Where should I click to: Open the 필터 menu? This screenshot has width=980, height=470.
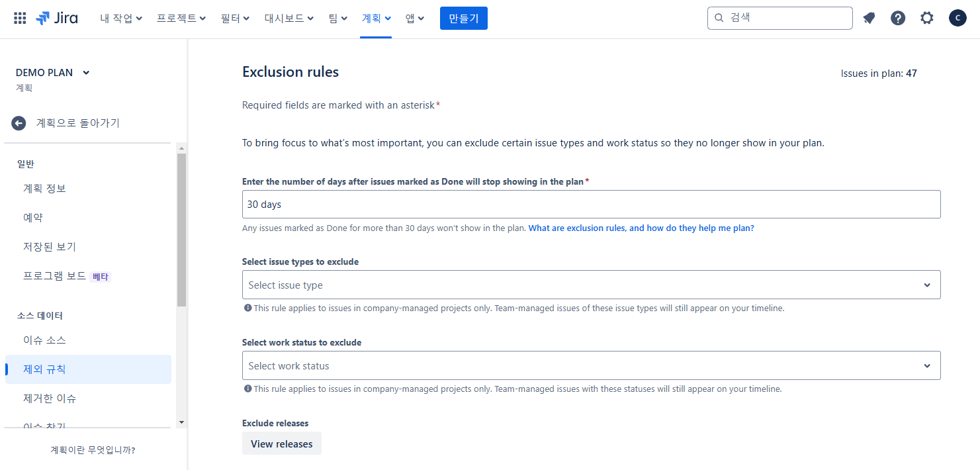pyautogui.click(x=235, y=19)
